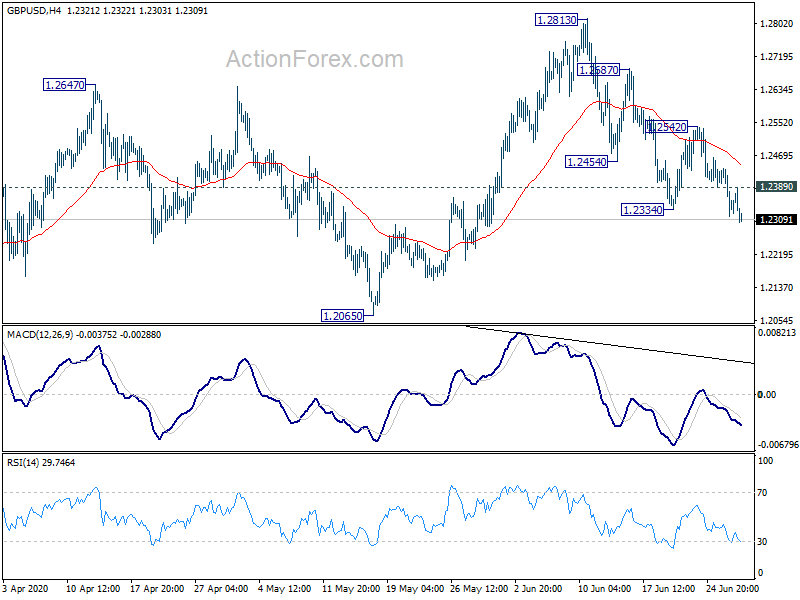Click the 1.23340 price label

click(643, 209)
